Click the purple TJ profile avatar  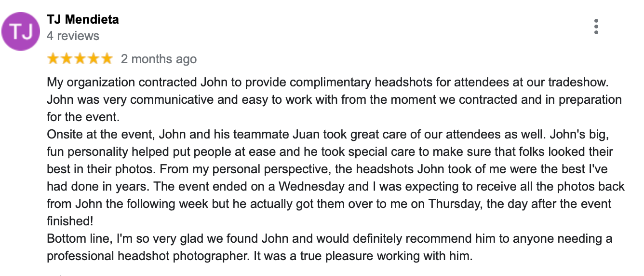coord(21,31)
